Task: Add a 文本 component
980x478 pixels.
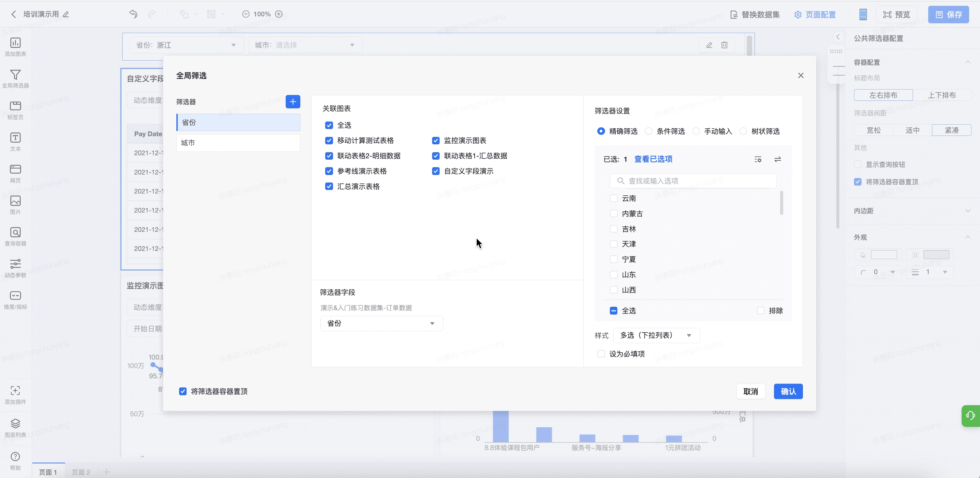Action: (x=15, y=142)
